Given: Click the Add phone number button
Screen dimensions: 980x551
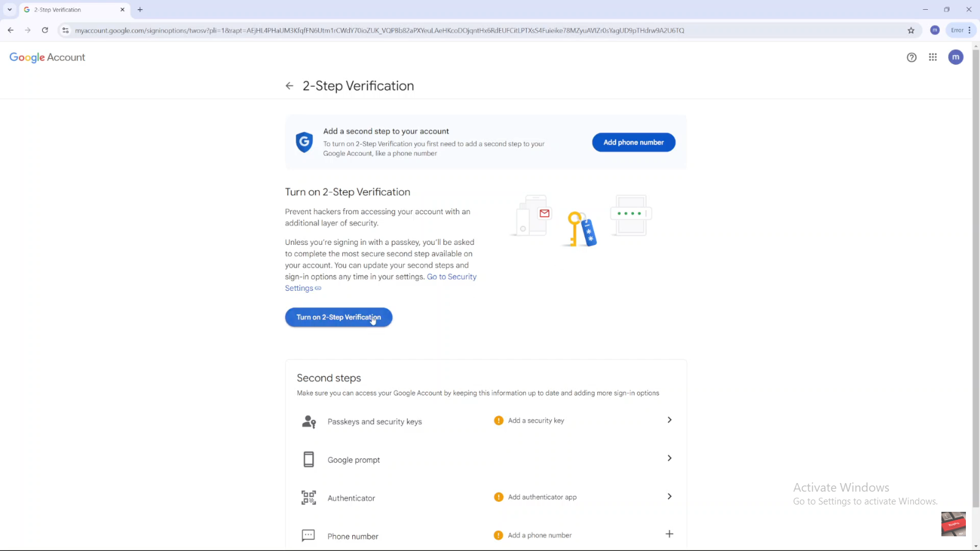Looking at the screenshot, I should coord(633,142).
